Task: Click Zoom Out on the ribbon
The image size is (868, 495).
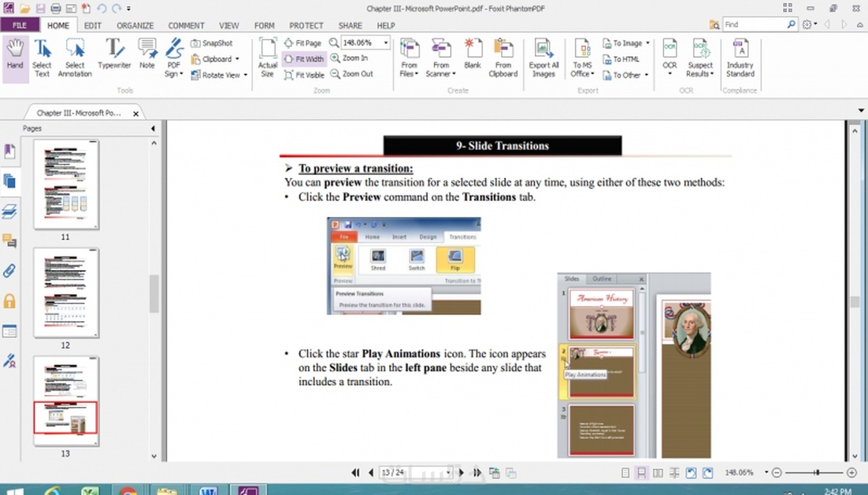Action: 352,74
